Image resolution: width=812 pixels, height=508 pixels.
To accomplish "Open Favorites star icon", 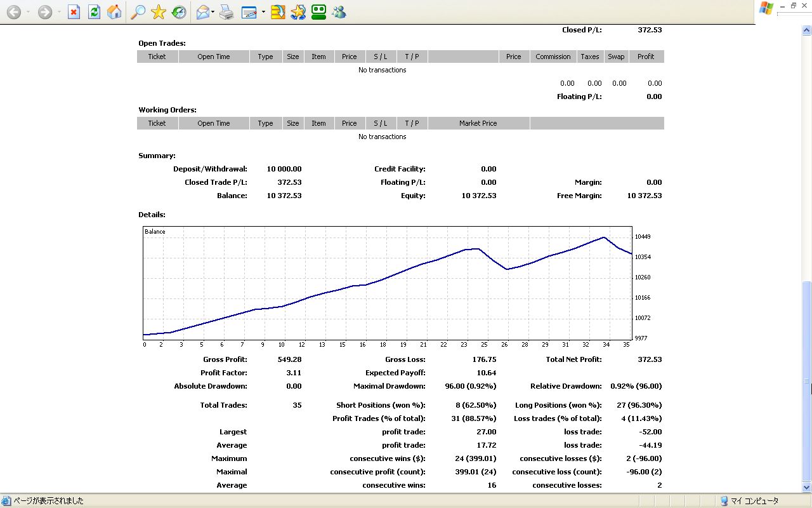I will [x=159, y=12].
